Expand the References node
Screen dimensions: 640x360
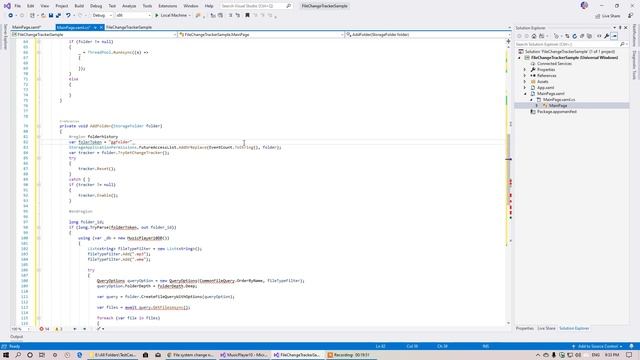pyautogui.click(x=525, y=76)
